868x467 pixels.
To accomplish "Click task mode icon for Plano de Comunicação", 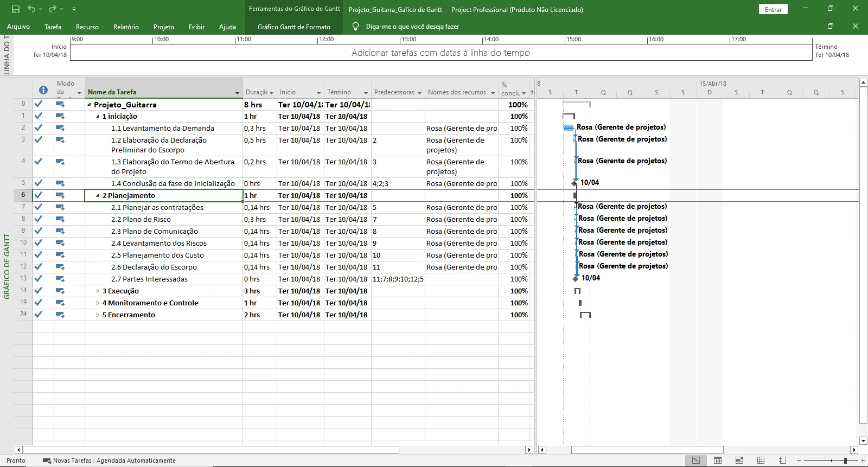I will 60,231.
